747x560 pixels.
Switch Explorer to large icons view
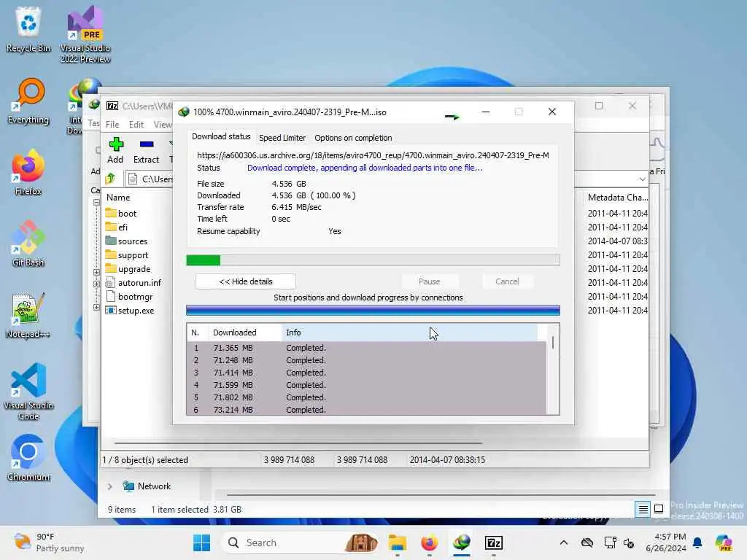point(659,510)
